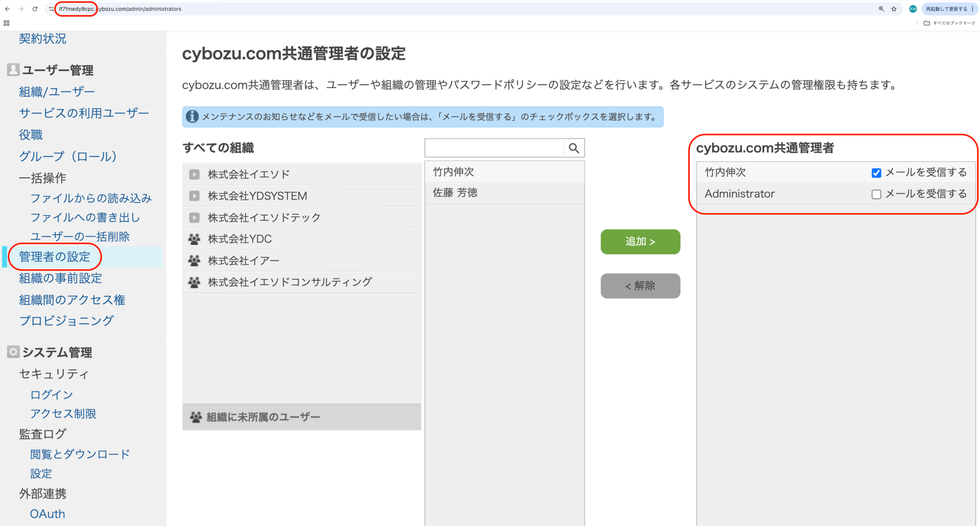Open 組織/ユーザー in the sidebar
The image size is (980, 526).
point(57,91)
